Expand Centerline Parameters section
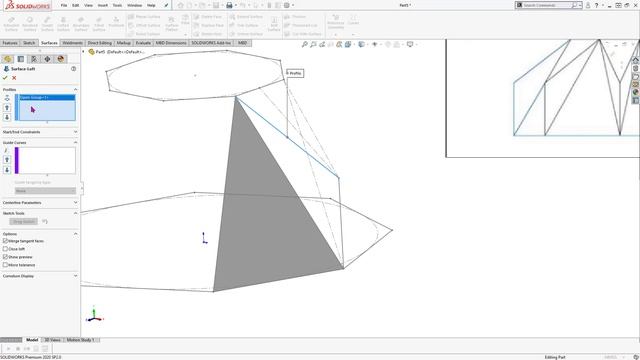This screenshot has width=640, height=360. click(x=76, y=202)
